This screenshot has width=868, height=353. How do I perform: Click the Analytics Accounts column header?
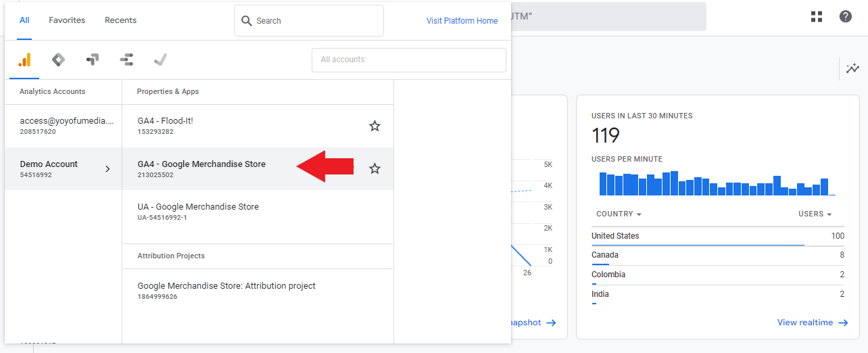pyautogui.click(x=53, y=91)
